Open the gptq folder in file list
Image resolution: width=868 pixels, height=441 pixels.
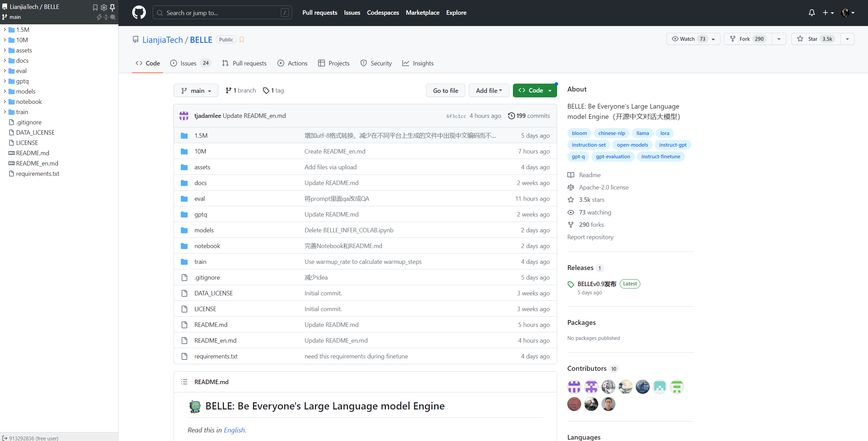(201, 215)
